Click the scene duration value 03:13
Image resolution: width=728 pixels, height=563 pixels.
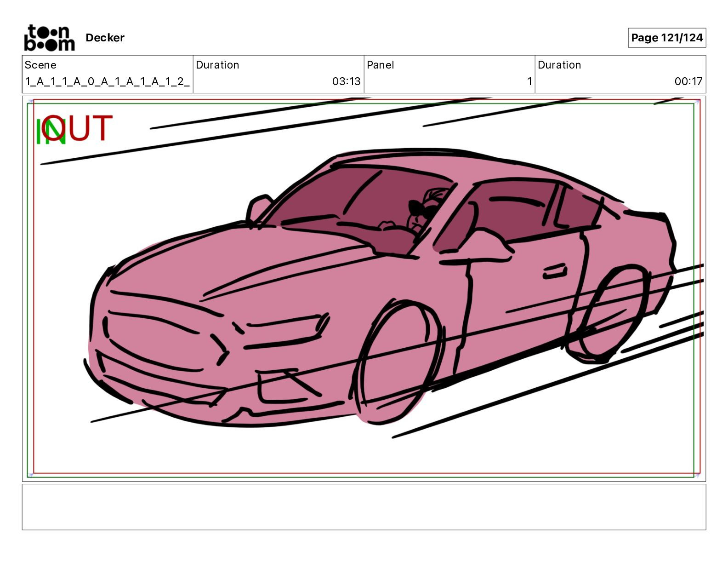(x=346, y=81)
